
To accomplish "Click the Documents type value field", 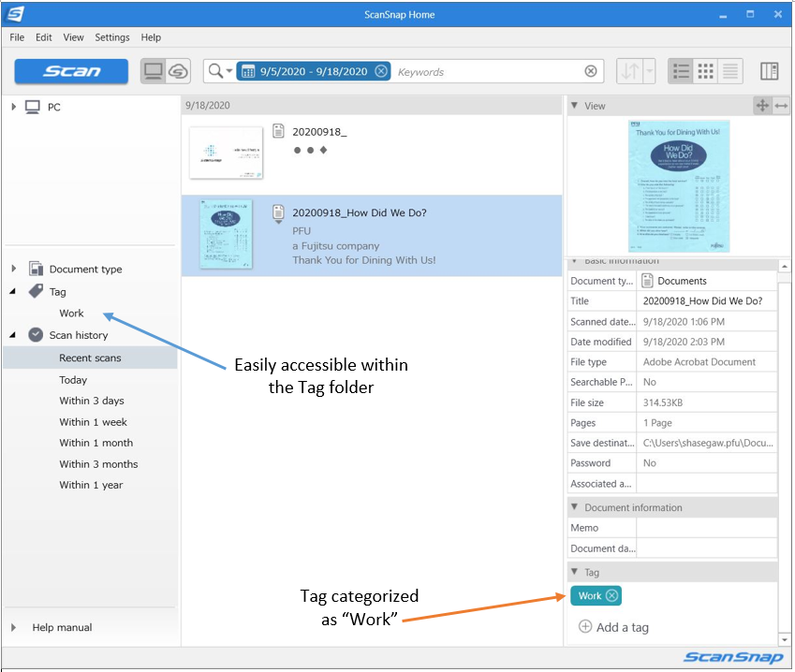I will click(707, 281).
